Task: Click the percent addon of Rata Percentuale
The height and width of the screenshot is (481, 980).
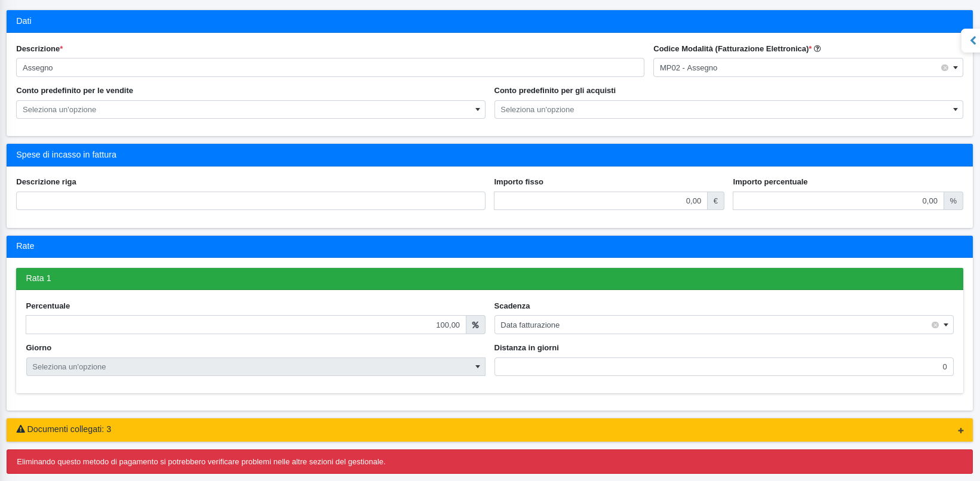Action: coord(475,325)
